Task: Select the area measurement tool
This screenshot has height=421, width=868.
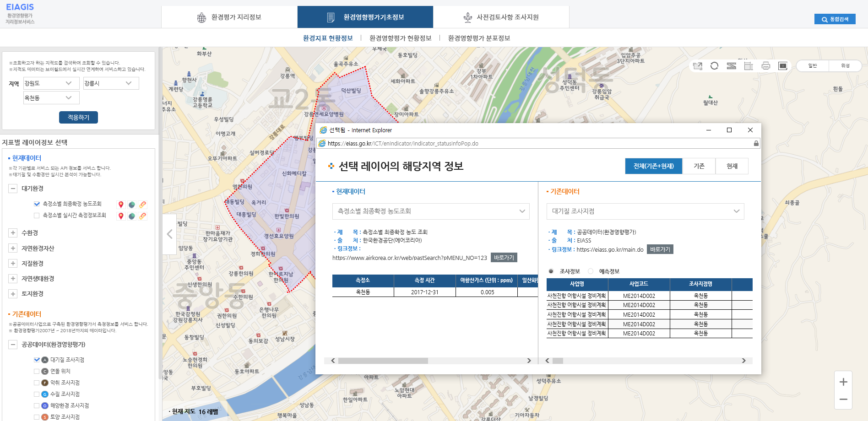Action: tap(749, 66)
